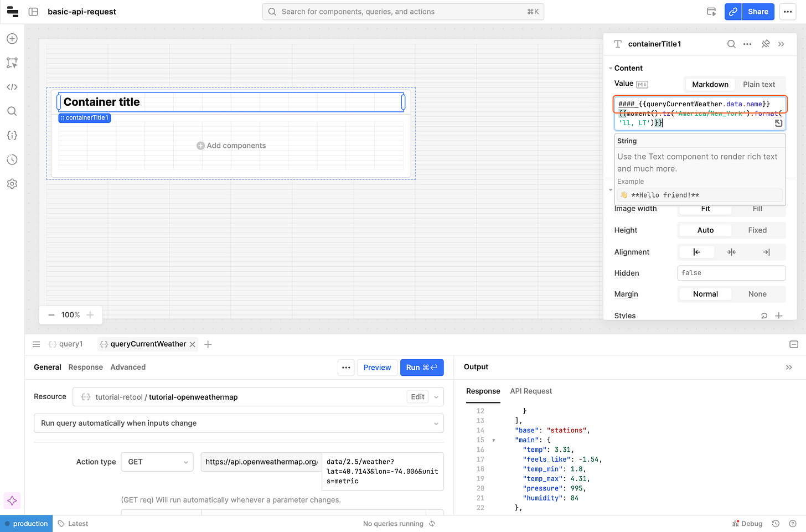Open the state braces icon
806x532 pixels.
12,136
